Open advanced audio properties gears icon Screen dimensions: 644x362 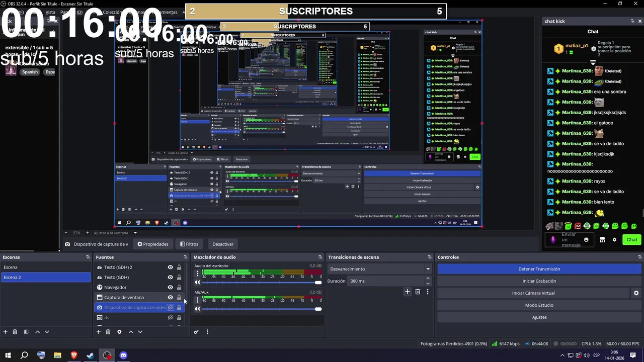(x=196, y=332)
